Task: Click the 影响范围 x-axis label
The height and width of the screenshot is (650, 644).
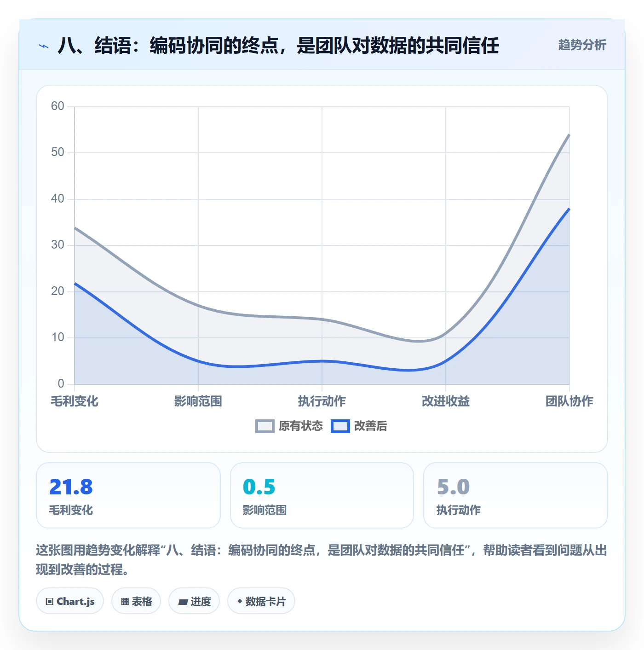Action: click(x=198, y=401)
